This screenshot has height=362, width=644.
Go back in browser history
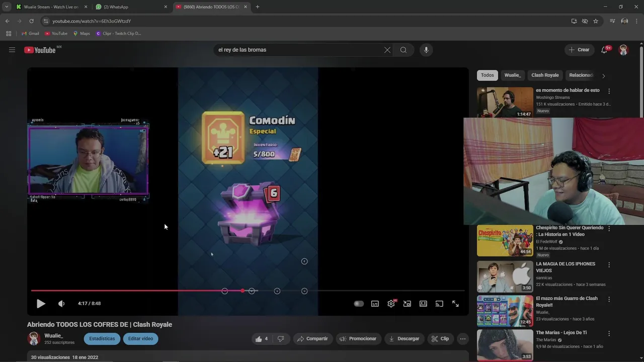point(7,21)
